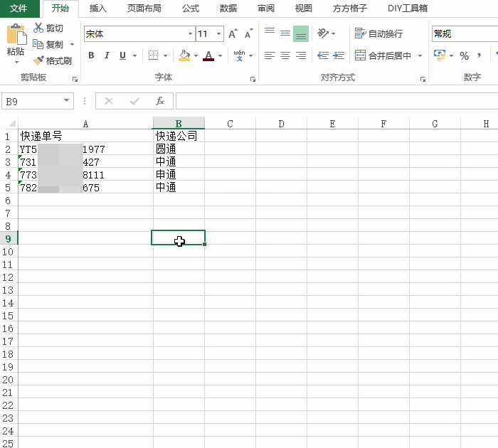Image resolution: width=498 pixels, height=448 pixels.
Task: Click the Cut scissors icon
Action: point(38,28)
